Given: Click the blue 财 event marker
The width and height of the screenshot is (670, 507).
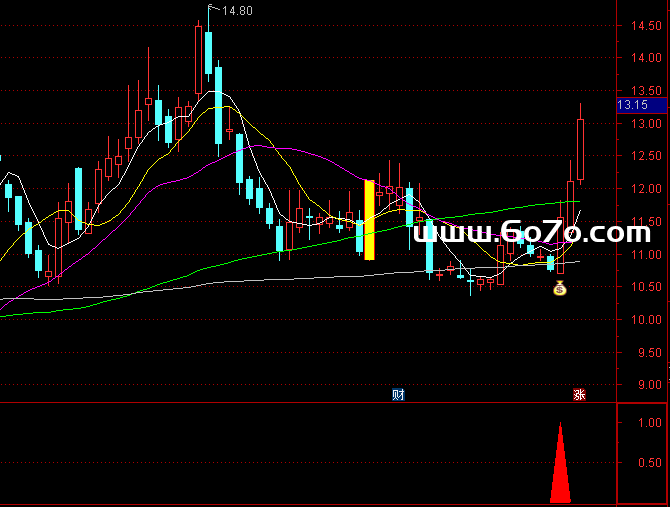Looking at the screenshot, I should (398, 394).
